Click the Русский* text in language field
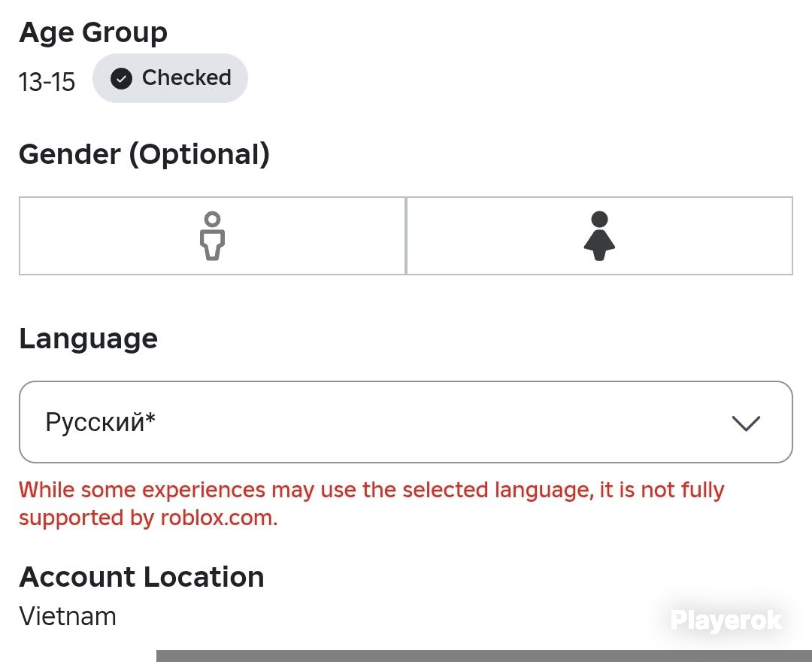This screenshot has width=812, height=662. point(101,422)
